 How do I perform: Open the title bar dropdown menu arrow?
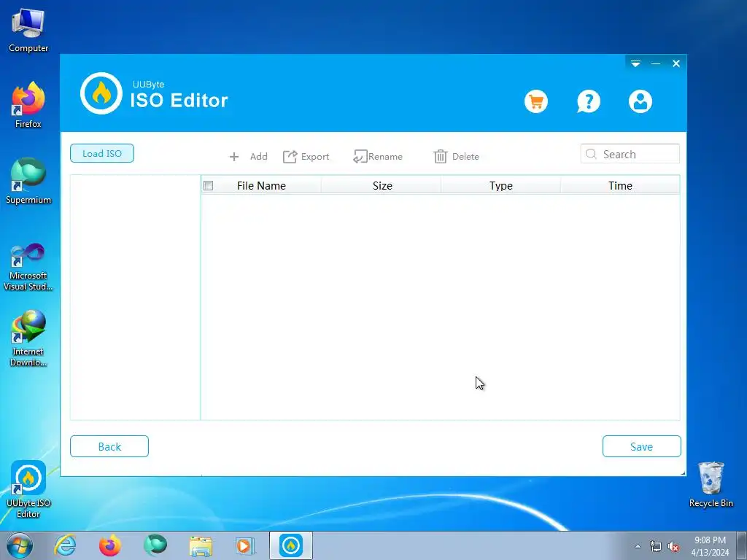(635, 63)
